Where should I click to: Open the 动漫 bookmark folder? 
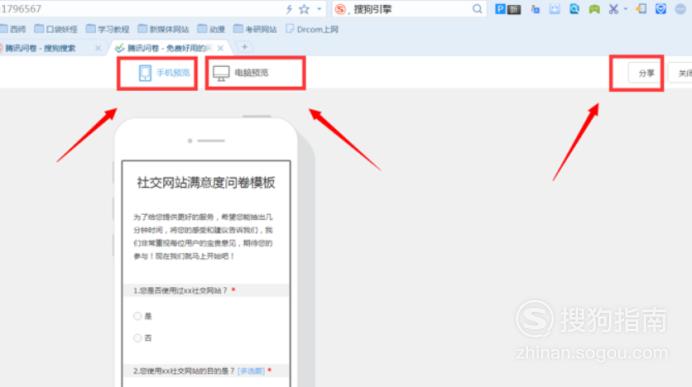click(x=211, y=29)
